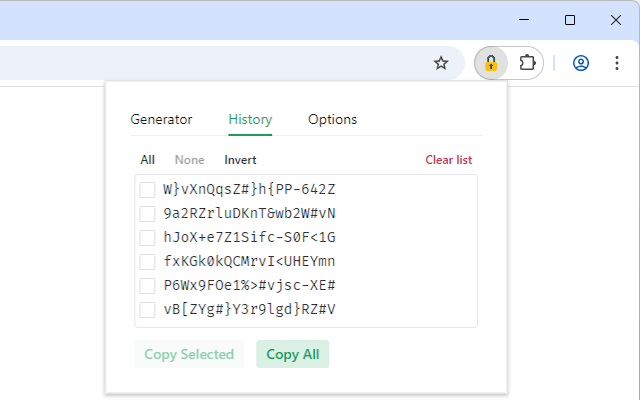Select the hJoX+e7Z1Sifc-S0F<1G checkbox
The height and width of the screenshot is (400, 640).
[x=147, y=238]
